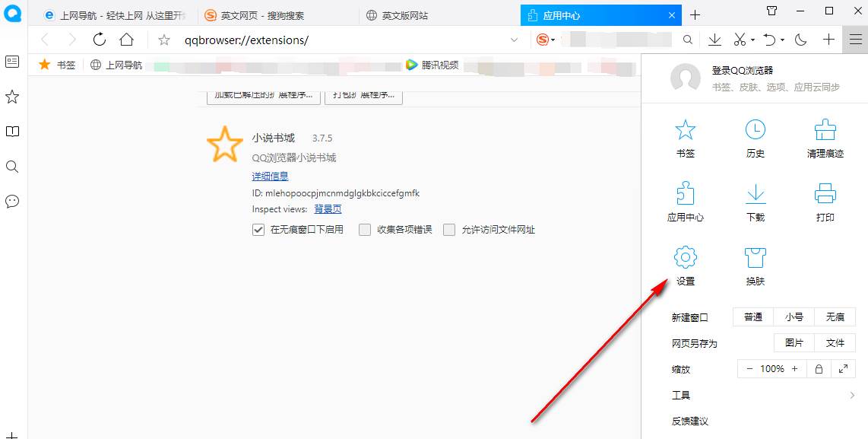The image size is (868, 439).
Task: Open the Bookmarks (书签) icon in menu panel
Action: point(686,138)
